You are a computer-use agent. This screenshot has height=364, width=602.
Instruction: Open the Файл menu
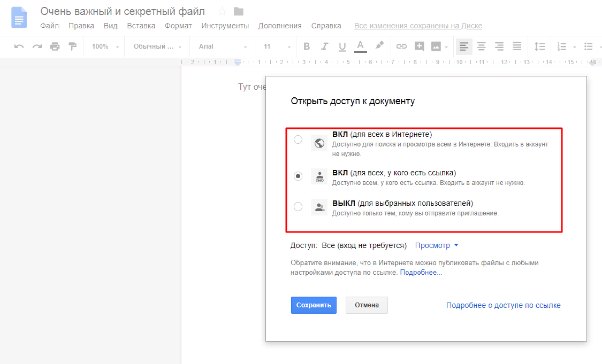click(x=49, y=26)
